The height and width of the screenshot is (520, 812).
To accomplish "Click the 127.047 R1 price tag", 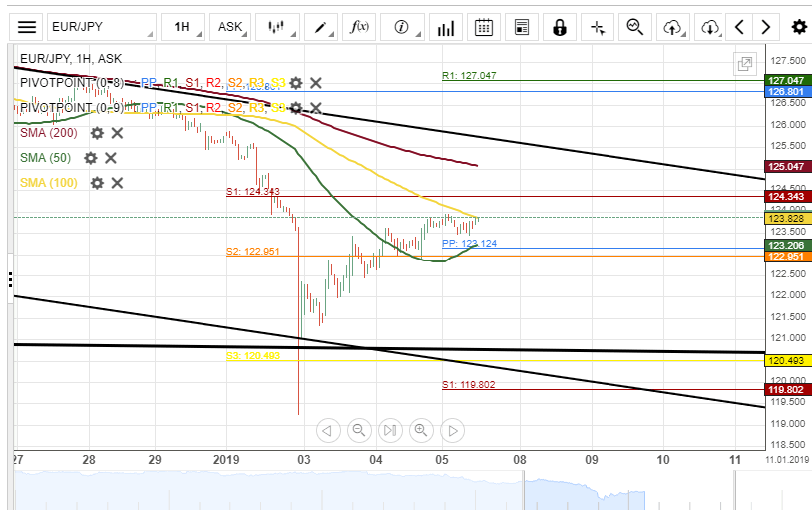I will pos(788,80).
